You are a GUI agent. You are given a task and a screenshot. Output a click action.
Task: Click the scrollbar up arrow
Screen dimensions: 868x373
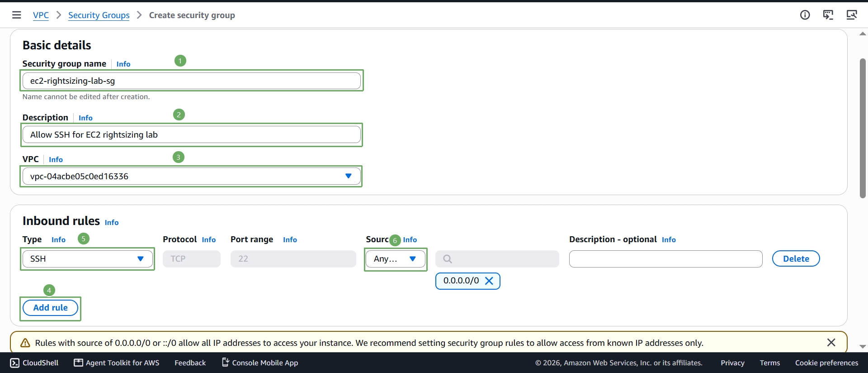(x=863, y=33)
